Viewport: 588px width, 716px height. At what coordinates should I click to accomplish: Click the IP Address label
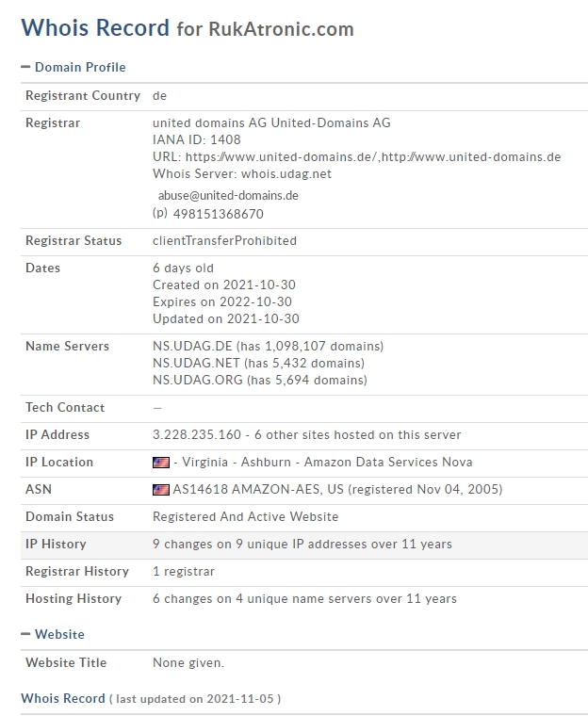57,434
